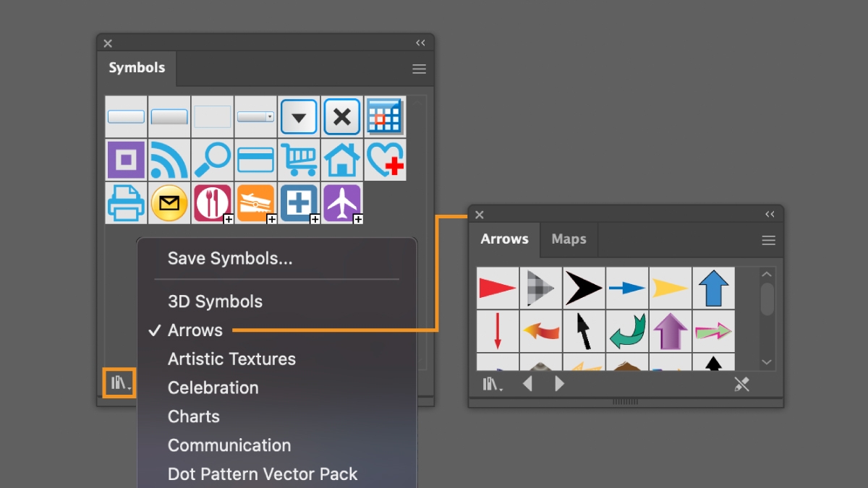Click the next library arrow button

coord(559,384)
